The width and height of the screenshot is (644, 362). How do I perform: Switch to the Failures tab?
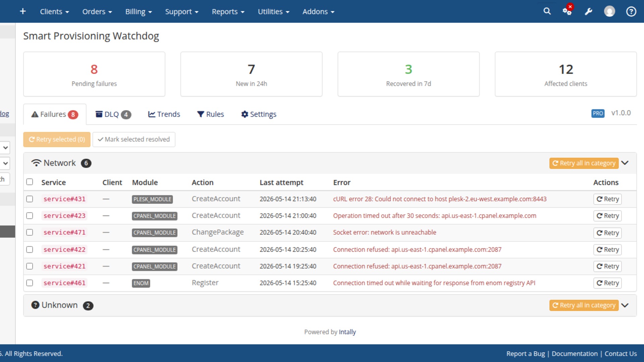pos(55,114)
